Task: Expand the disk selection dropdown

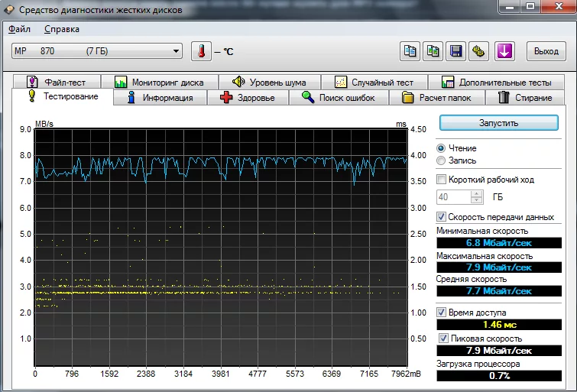Action: pyautogui.click(x=177, y=51)
